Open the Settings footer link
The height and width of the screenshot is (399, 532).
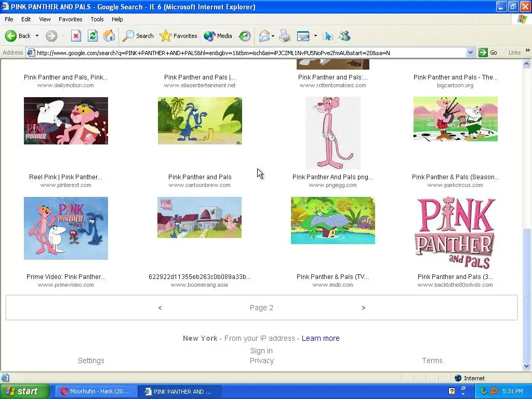pos(91,361)
